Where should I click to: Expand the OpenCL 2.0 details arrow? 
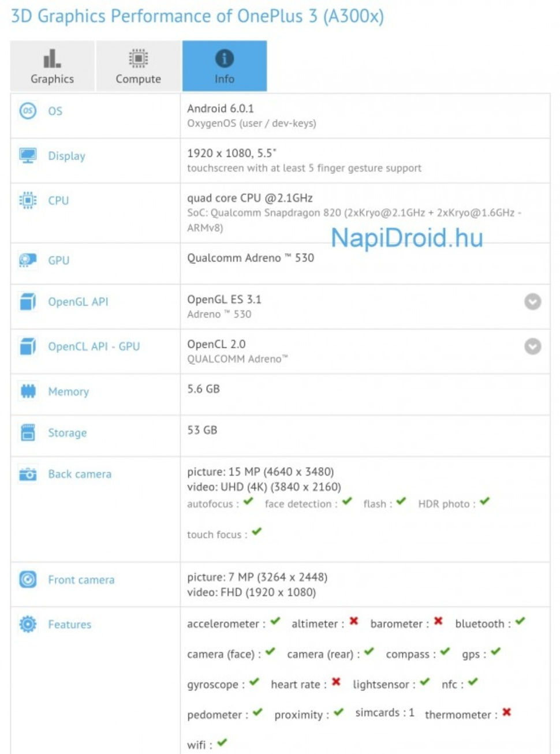532,346
